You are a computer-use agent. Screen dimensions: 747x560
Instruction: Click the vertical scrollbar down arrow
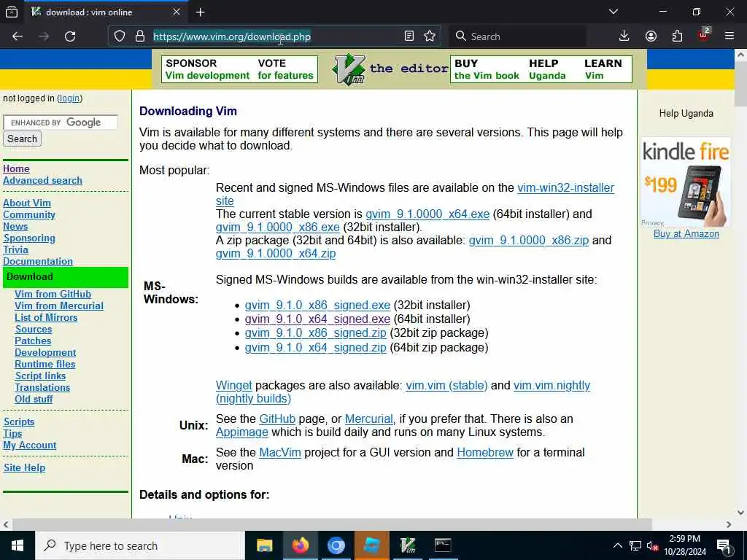pyautogui.click(x=740, y=513)
